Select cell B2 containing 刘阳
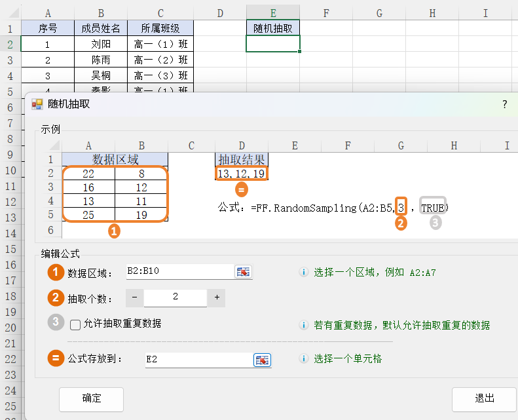Viewport: 518px width, 420px height. pos(100,44)
